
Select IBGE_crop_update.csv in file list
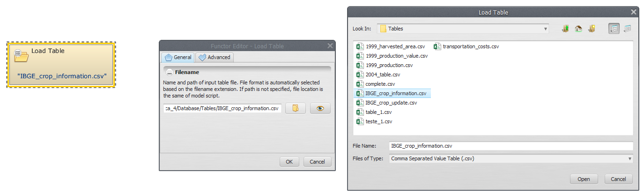click(391, 103)
